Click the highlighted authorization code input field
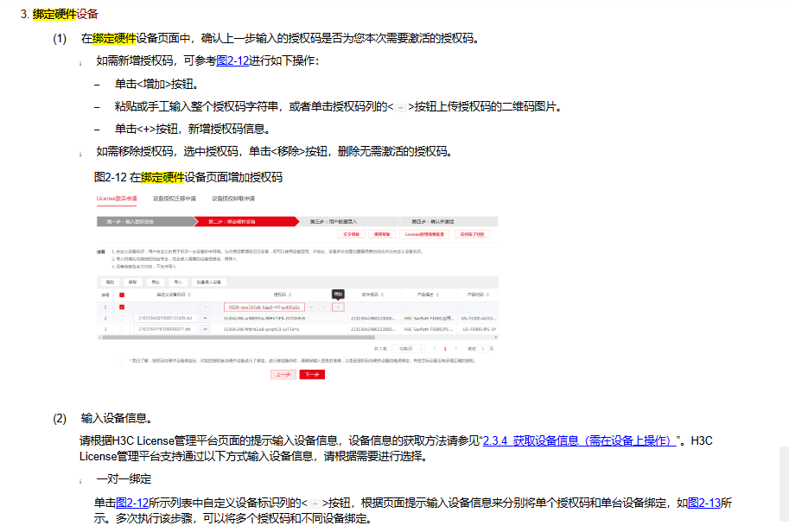This screenshot has width=789, height=532. (x=264, y=307)
